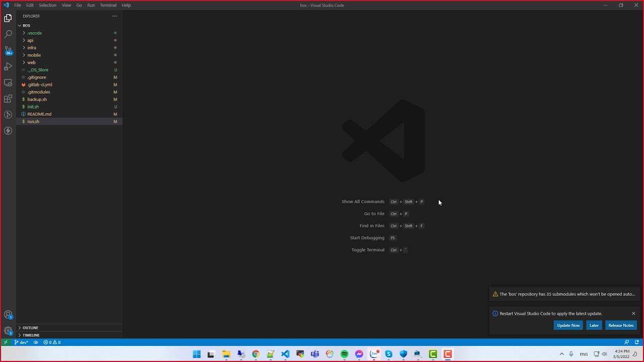
Task: Open the Extensions view
Action: point(8,99)
